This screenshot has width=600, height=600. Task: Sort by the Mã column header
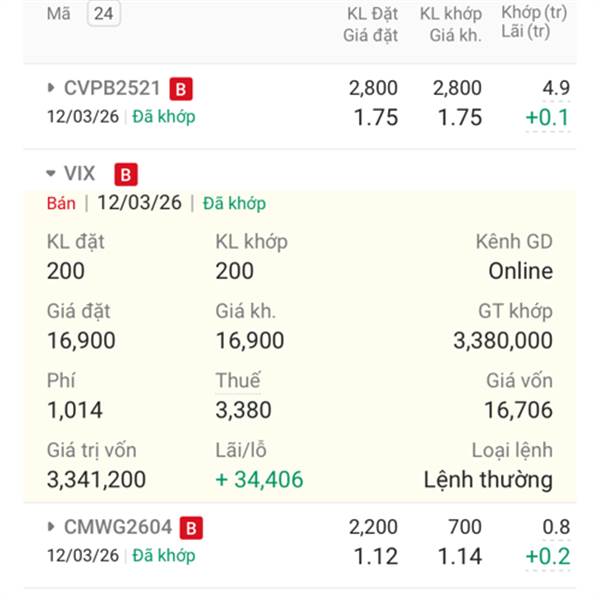(x=59, y=14)
